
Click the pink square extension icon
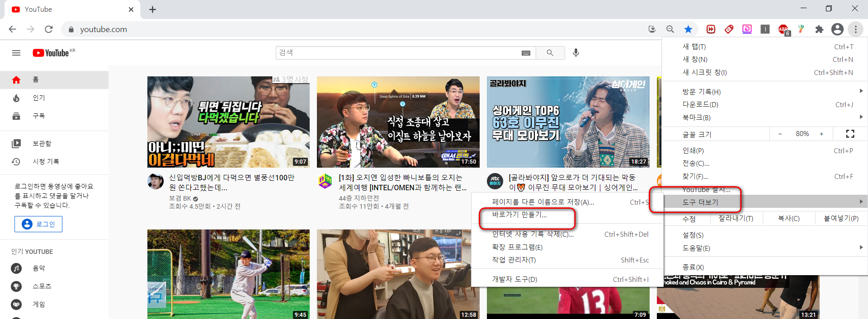click(x=747, y=29)
